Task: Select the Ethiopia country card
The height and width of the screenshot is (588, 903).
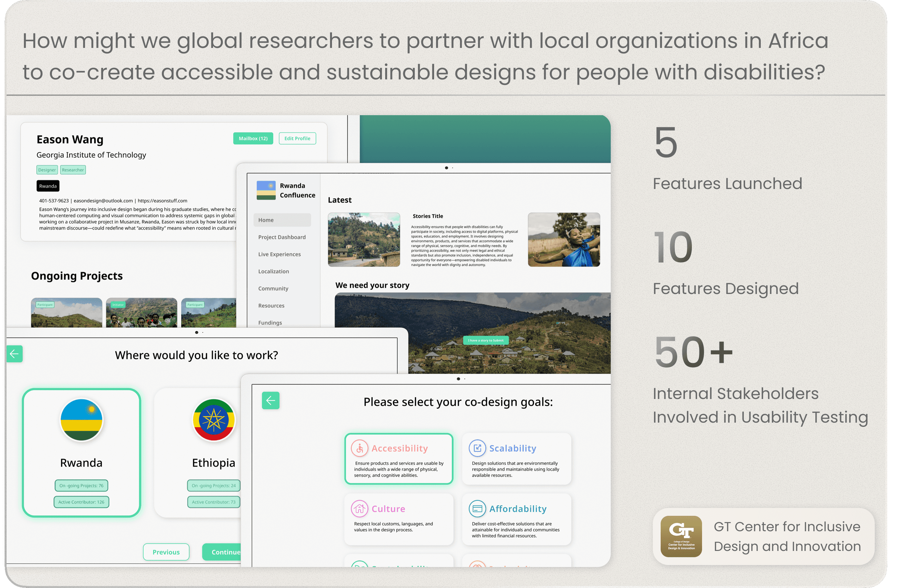Action: pos(198,453)
